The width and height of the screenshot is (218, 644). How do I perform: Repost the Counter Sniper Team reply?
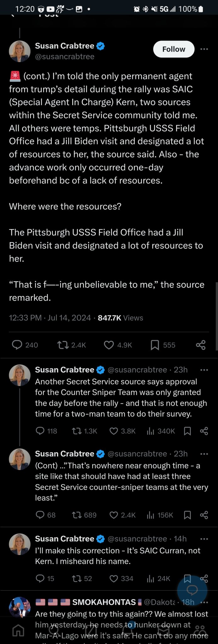(77, 431)
